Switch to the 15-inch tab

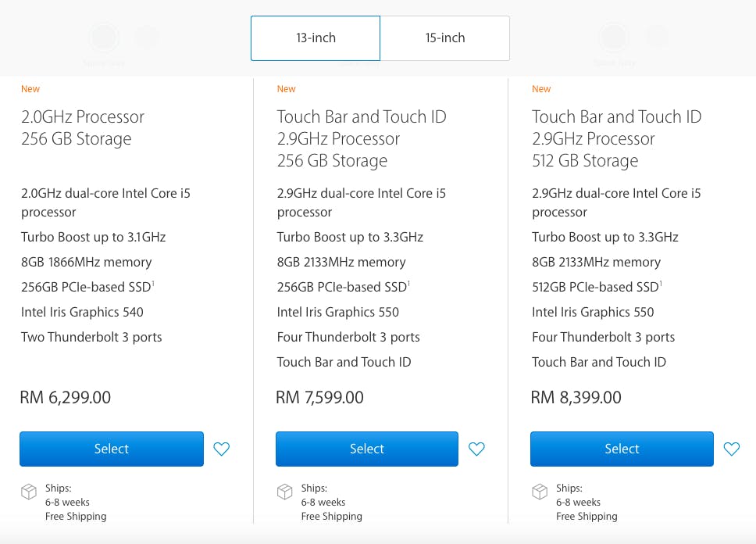tap(445, 38)
